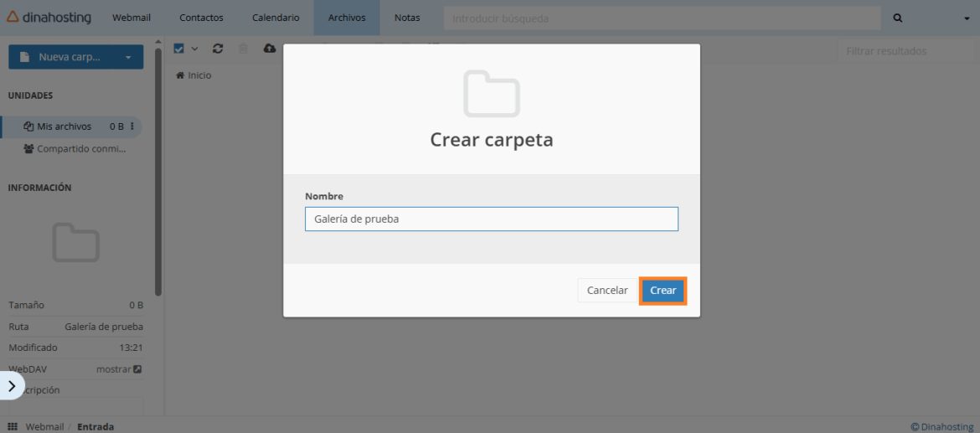
Task: Open the Webmail tab in the top bar
Action: click(132, 18)
